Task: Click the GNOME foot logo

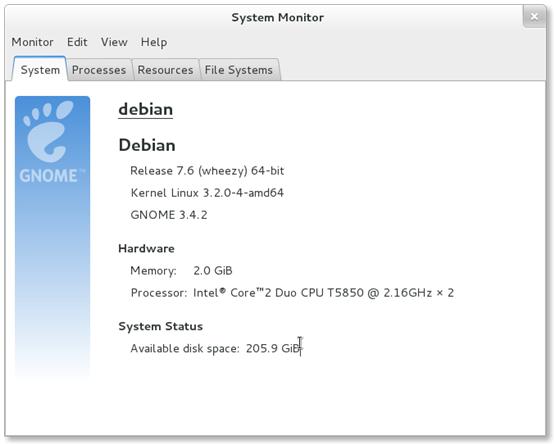Action: [49, 131]
